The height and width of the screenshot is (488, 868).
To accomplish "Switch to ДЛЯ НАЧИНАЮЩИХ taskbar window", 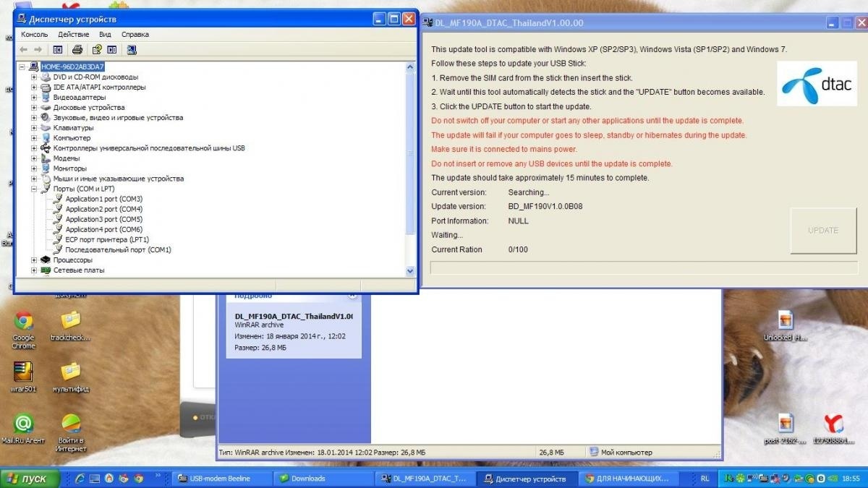I will coord(629,478).
